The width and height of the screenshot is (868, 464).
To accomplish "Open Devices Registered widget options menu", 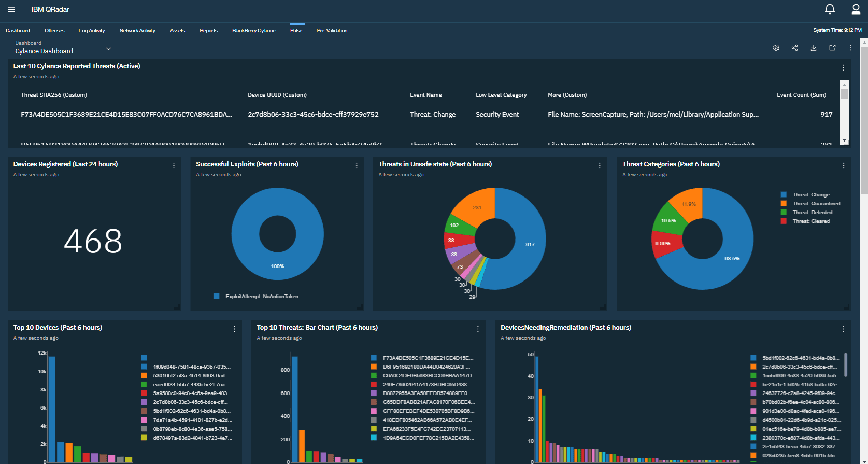I will (174, 165).
